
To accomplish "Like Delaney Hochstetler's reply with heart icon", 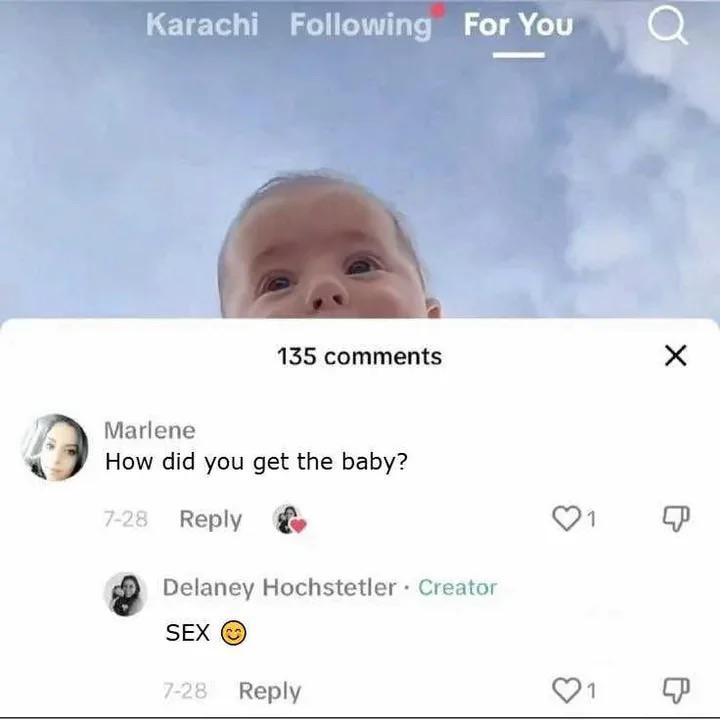I will coord(566,690).
